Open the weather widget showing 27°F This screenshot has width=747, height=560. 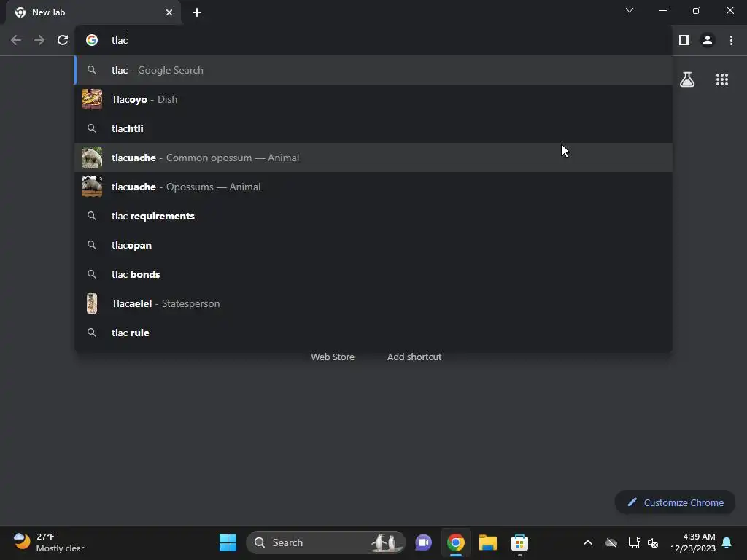[x=47, y=542]
